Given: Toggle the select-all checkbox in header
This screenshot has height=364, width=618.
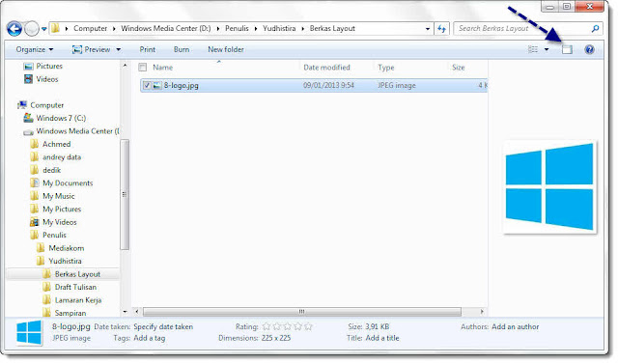Looking at the screenshot, I should [x=143, y=68].
